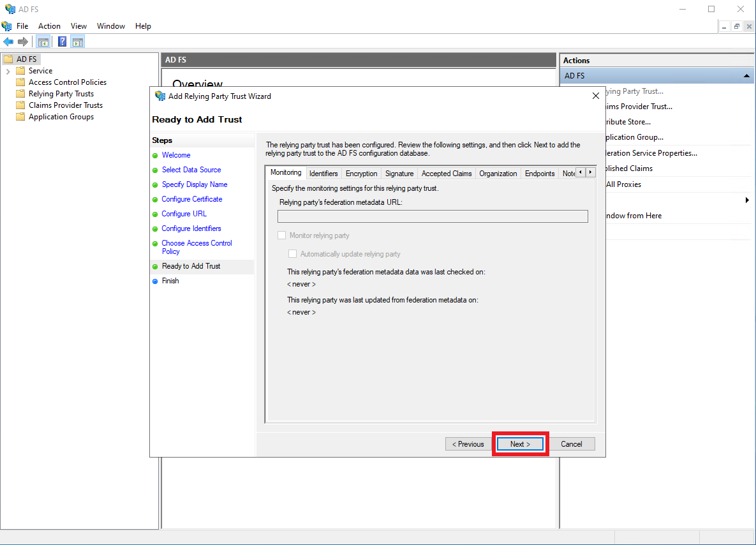Check the Monitor relying party checkbox
The height and width of the screenshot is (545, 756).
click(282, 235)
